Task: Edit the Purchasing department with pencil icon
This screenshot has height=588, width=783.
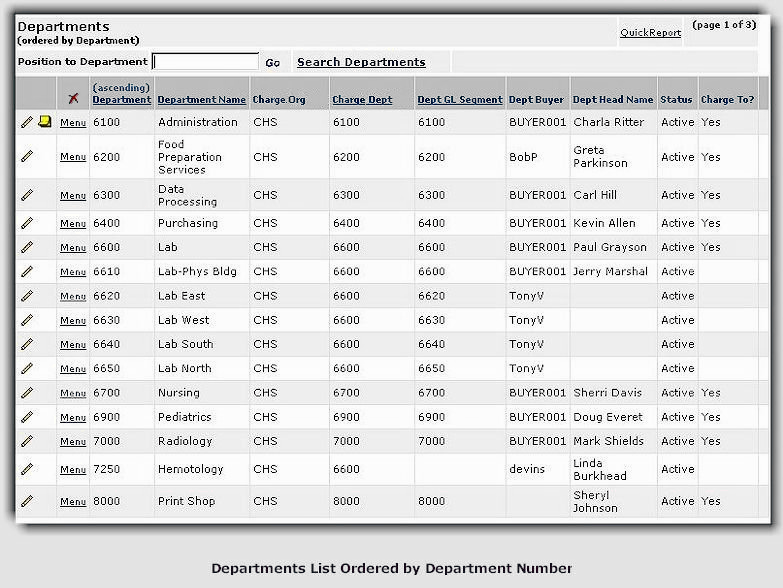Action: pos(27,223)
